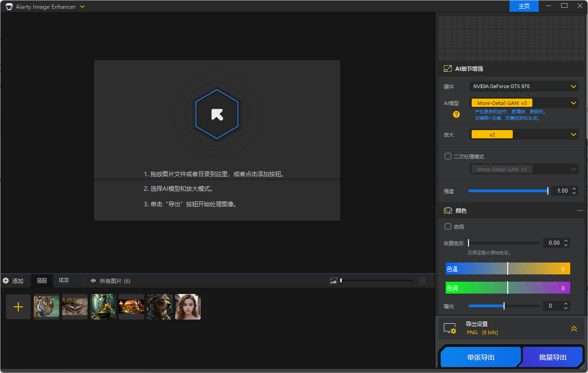Screen dimensions: 588x373
Task: Click the 导出设置 gear icon
Action: [x=450, y=328]
